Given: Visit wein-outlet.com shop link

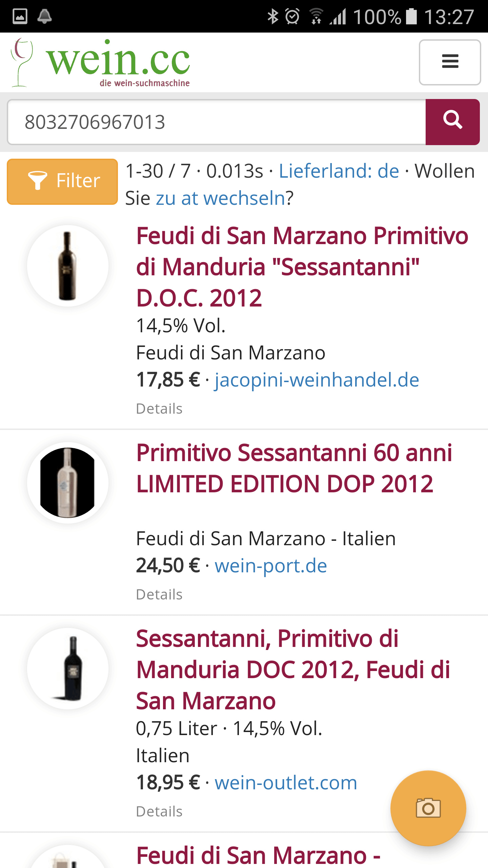Looking at the screenshot, I should tap(286, 783).
